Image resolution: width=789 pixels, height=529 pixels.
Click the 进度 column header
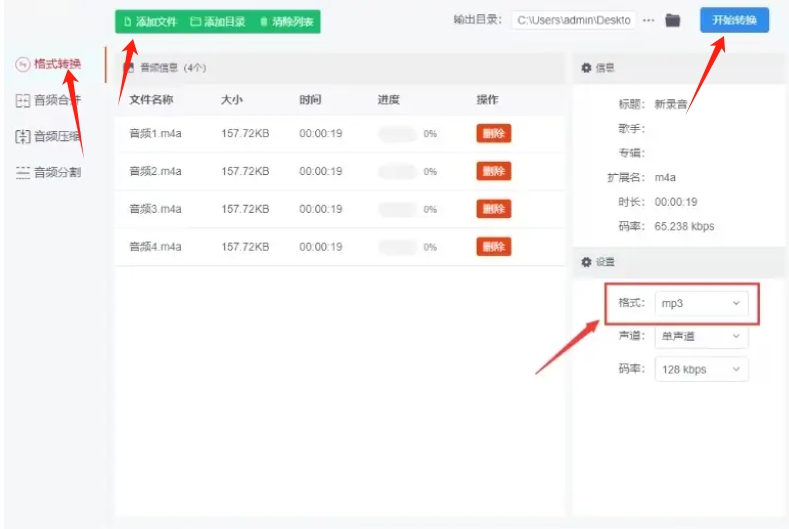(x=388, y=100)
